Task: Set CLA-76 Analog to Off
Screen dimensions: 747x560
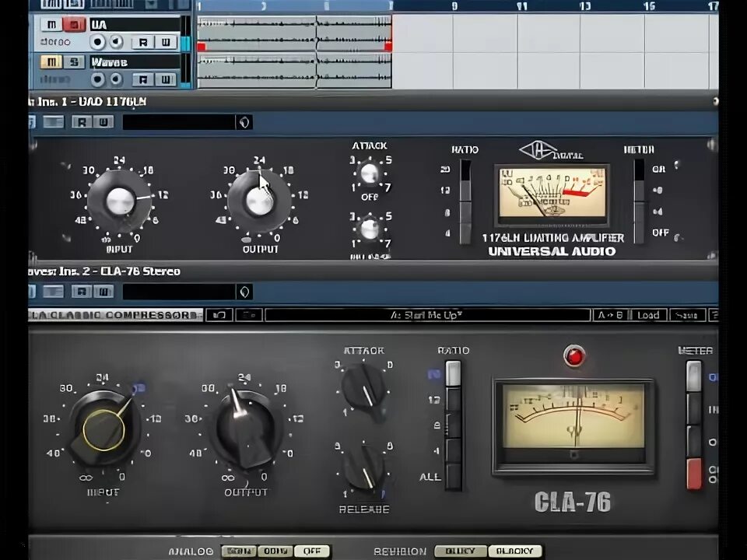Action: [312, 551]
